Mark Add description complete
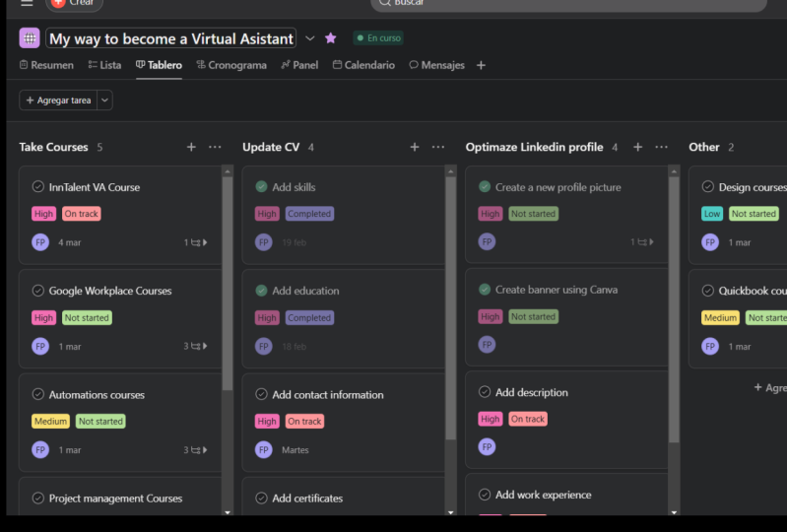The height and width of the screenshot is (532, 787). [x=485, y=392]
